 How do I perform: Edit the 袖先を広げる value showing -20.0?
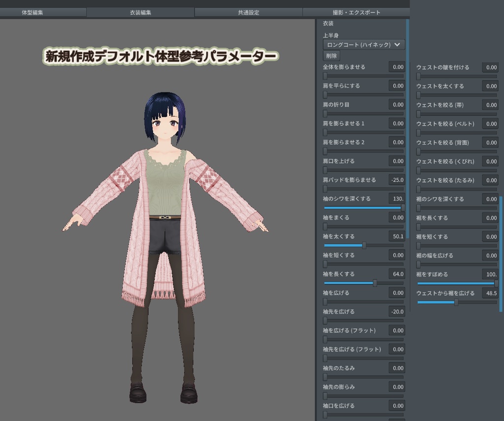click(397, 311)
